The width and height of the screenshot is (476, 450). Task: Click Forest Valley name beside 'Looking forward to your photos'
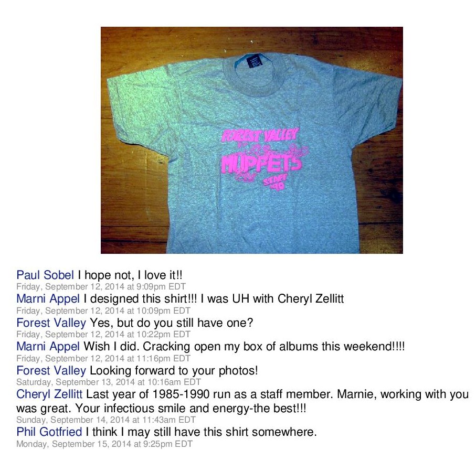[51, 370]
